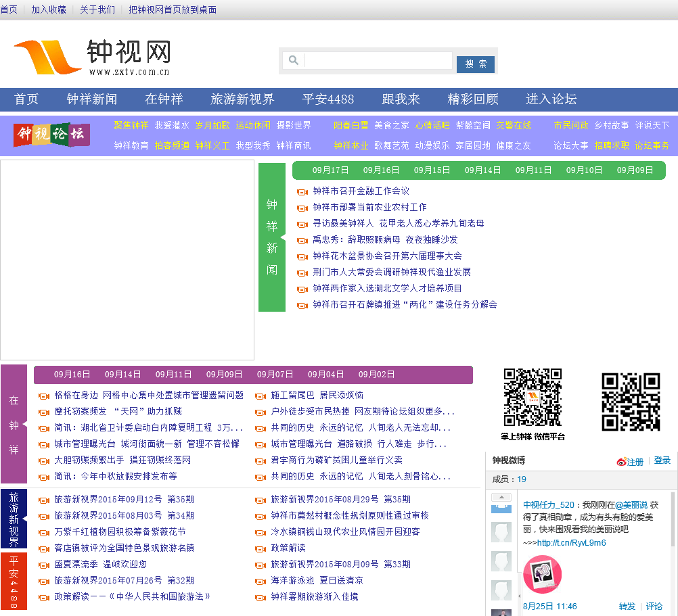Click the 登录 link in the Weibo widget
678x616 pixels.
662,461
